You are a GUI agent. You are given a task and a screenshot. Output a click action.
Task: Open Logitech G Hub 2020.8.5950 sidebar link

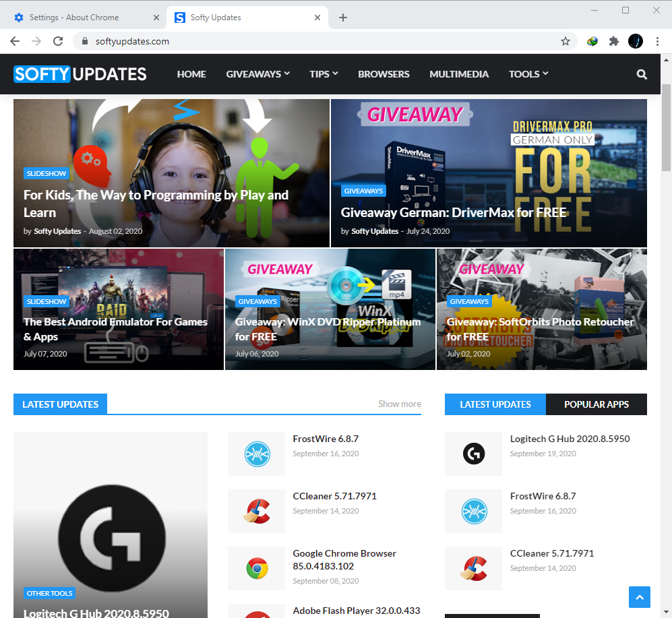pyautogui.click(x=570, y=439)
